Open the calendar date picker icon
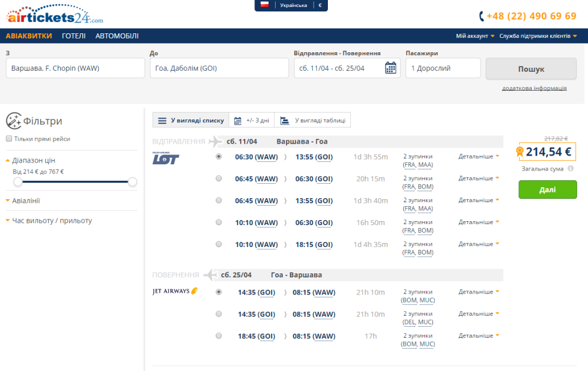Viewport: 588px width, 371px height. [x=390, y=68]
